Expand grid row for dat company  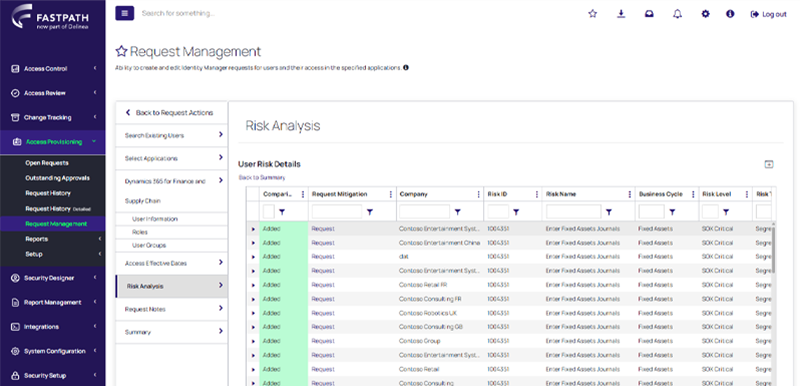[253, 257]
